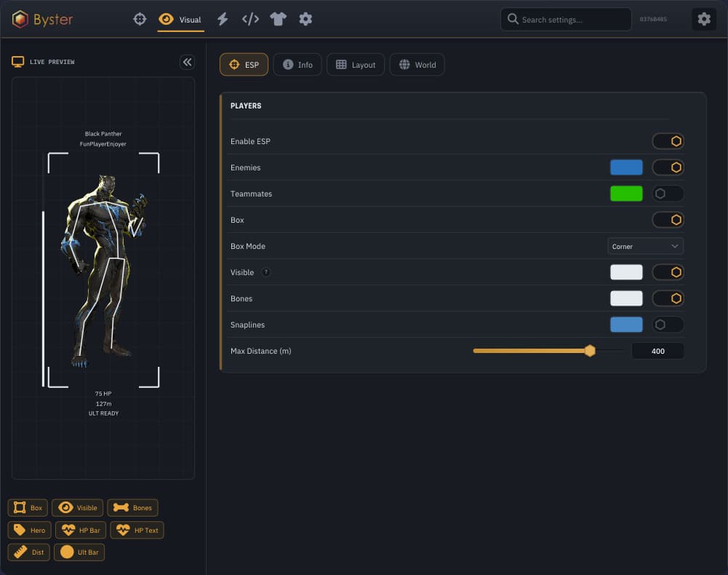This screenshot has width=728, height=575.
Task: Click the Live Preview monitor icon
Action: [x=17, y=62]
